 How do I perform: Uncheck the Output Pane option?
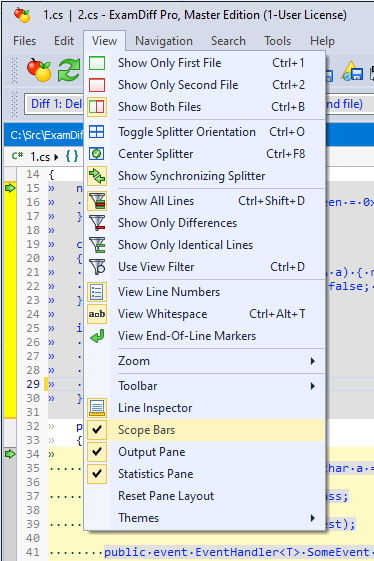(x=97, y=452)
